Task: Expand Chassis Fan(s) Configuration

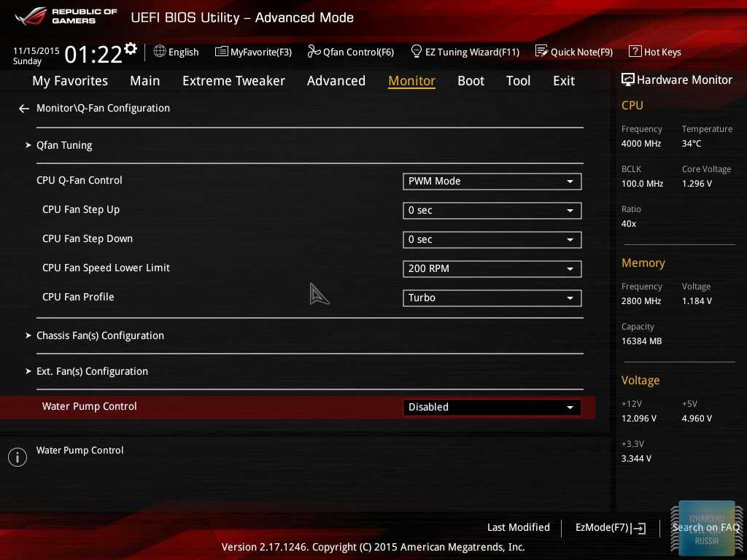Action: (x=100, y=335)
